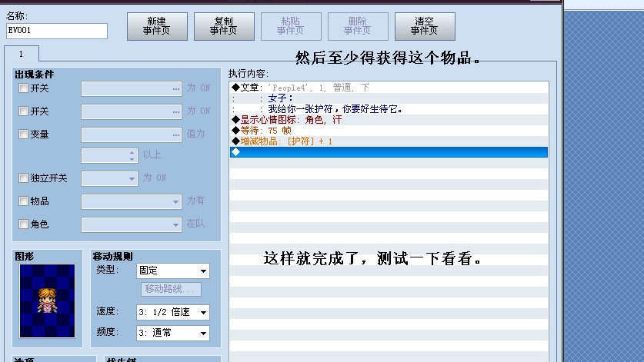
Task: Tick the 变量 condition checkbox
Action: point(23,134)
